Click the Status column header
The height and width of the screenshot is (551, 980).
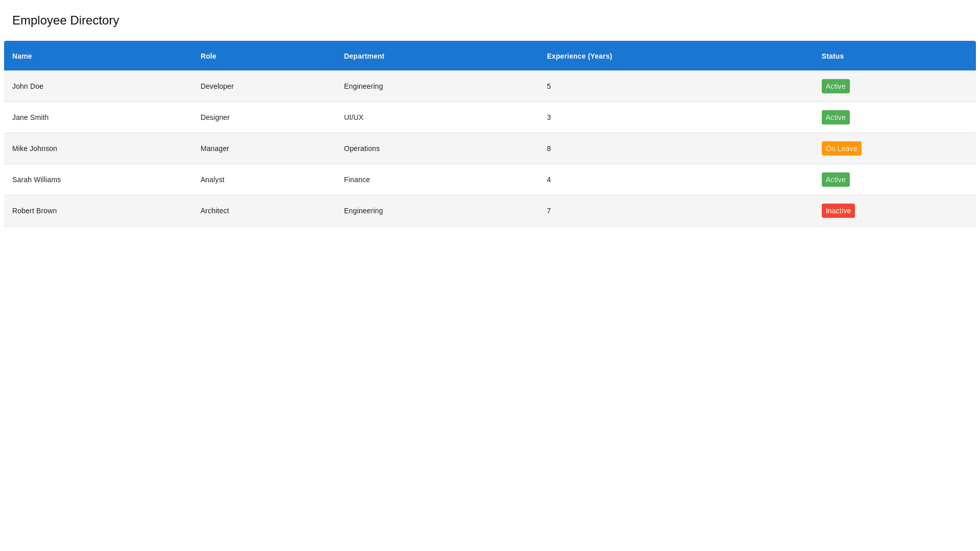click(x=832, y=56)
